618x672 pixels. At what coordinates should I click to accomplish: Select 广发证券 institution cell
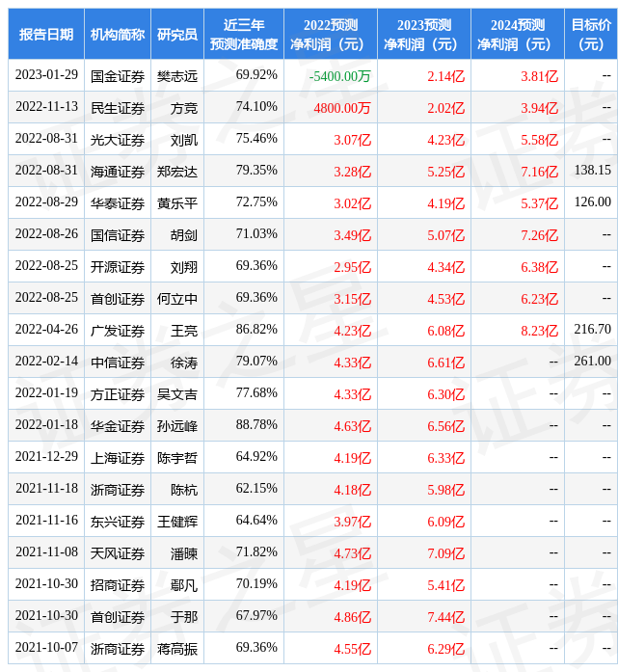coord(118,331)
